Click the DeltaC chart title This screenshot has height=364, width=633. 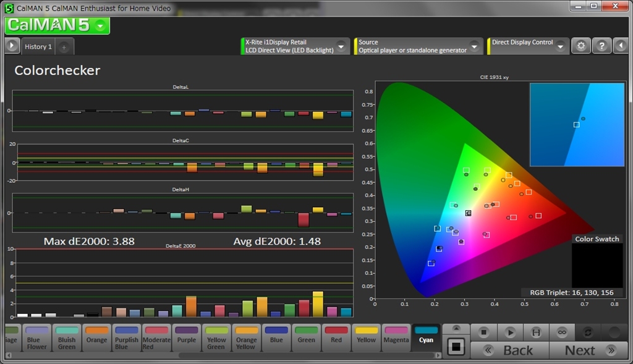click(x=181, y=140)
